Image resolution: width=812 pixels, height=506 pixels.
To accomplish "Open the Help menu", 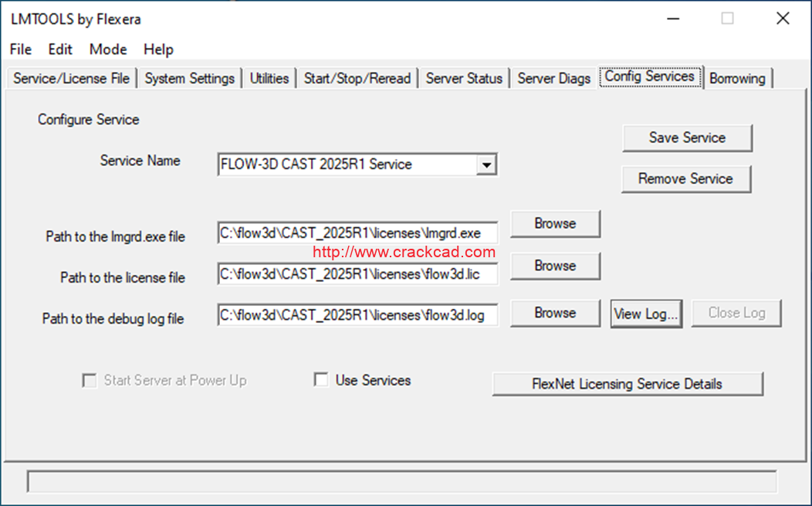I will pyautogui.click(x=158, y=49).
